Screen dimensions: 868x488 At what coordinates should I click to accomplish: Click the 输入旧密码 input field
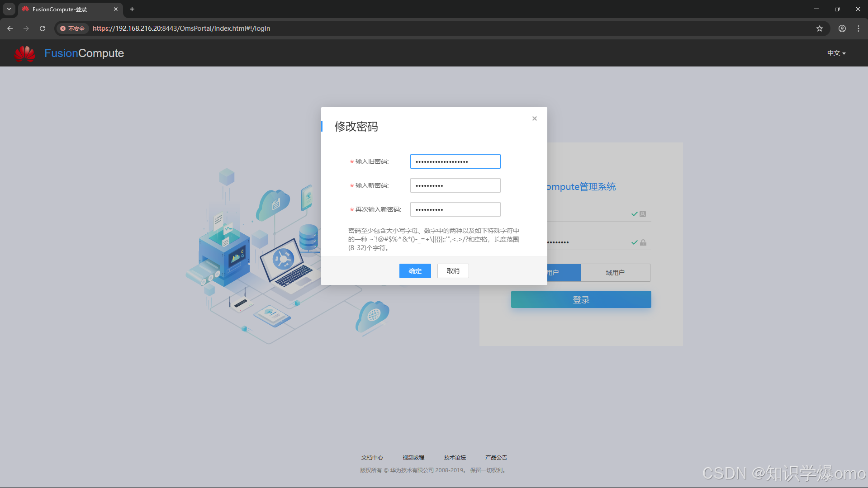(x=455, y=161)
